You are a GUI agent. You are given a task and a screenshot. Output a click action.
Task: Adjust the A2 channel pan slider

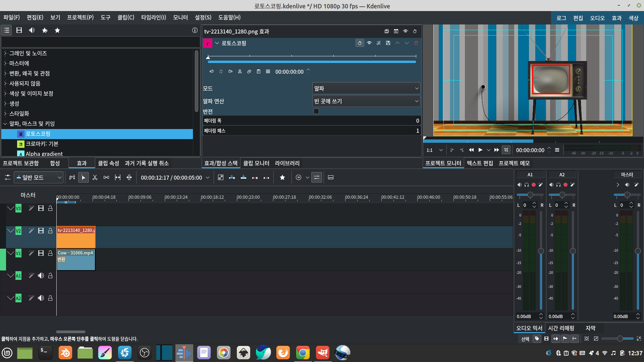pos(562,195)
